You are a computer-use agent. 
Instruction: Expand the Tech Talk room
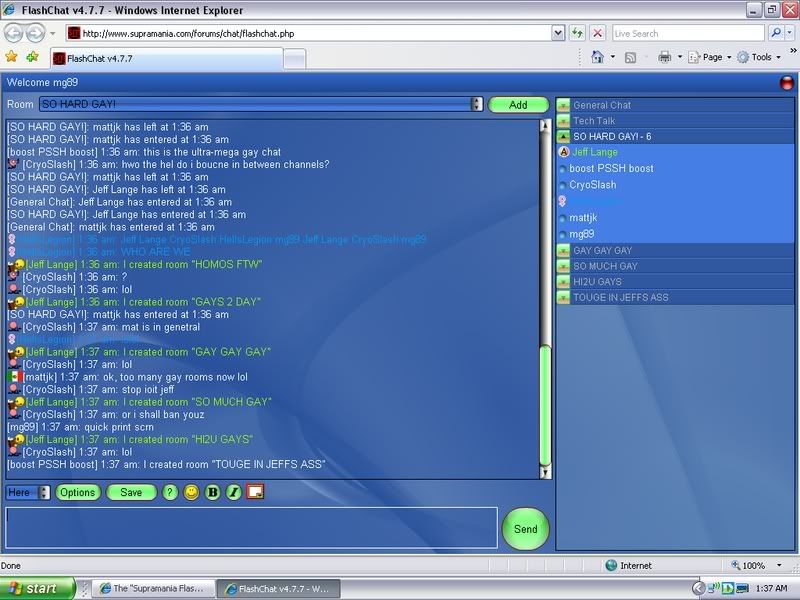point(563,121)
